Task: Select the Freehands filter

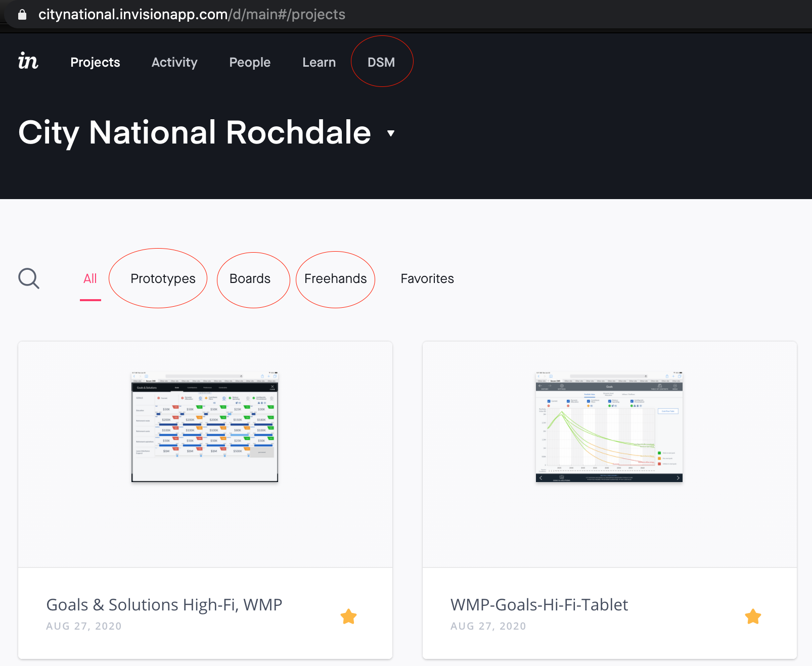Action: pyautogui.click(x=335, y=278)
